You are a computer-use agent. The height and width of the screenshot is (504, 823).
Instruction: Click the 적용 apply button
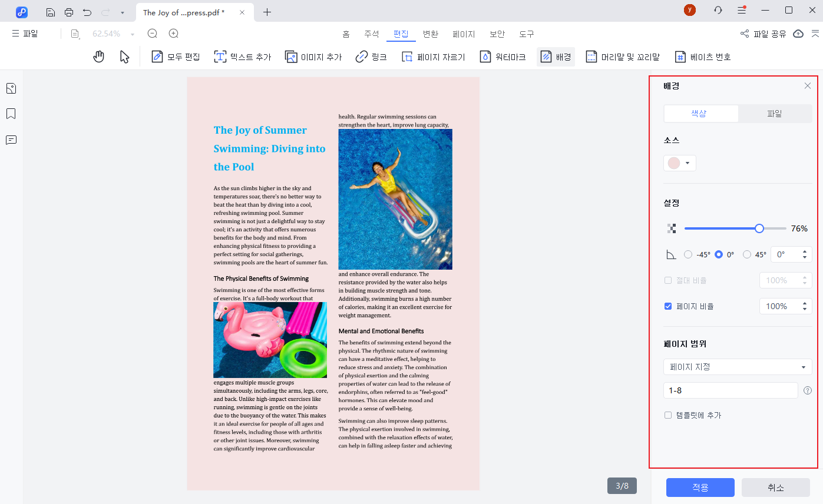pos(700,488)
